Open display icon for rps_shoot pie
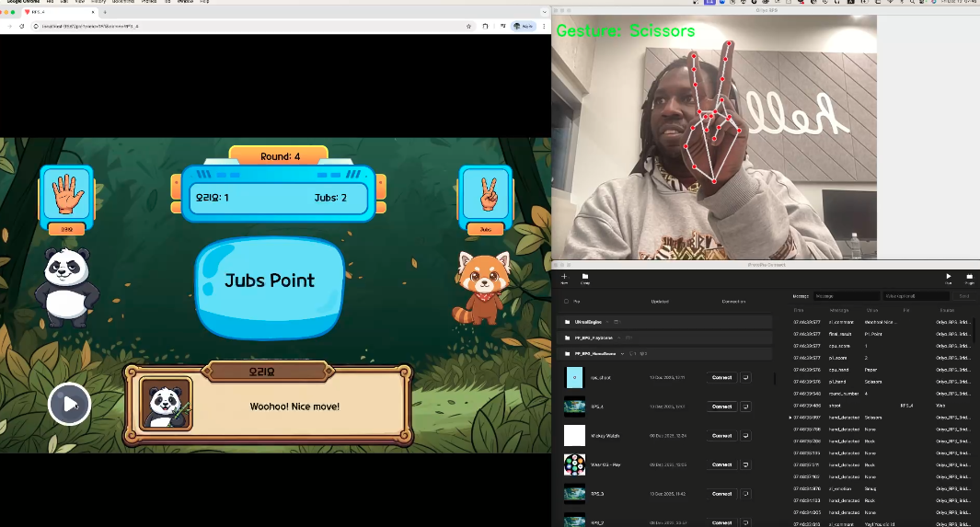980x527 pixels. (x=745, y=378)
